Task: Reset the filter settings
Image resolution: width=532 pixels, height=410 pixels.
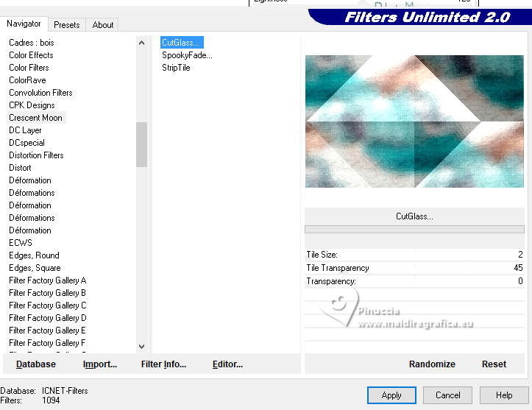Action: tap(494, 364)
